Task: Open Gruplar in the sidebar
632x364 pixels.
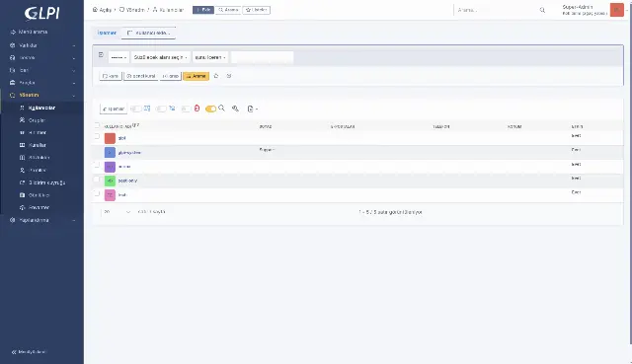Action: (x=37, y=120)
